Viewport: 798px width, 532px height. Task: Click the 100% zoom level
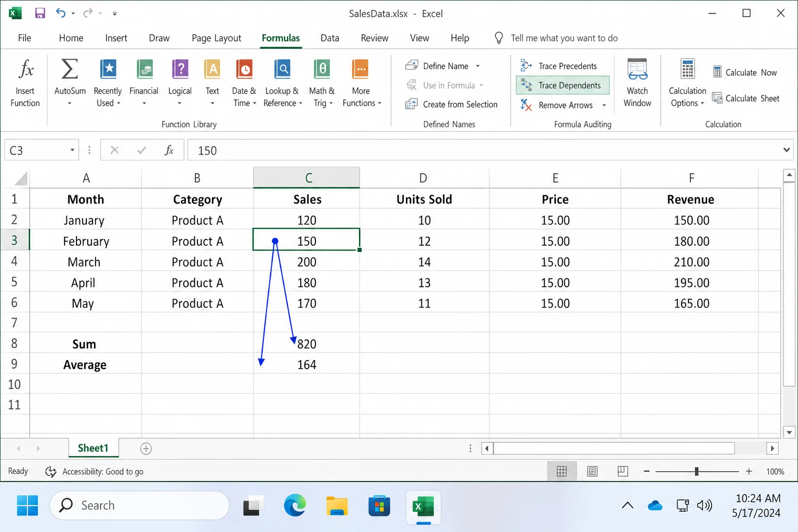[775, 471]
